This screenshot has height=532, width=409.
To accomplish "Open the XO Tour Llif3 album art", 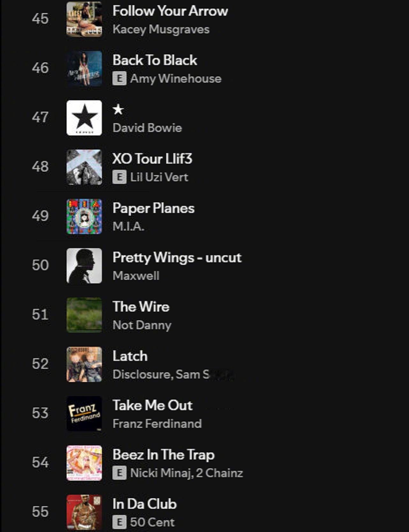I will 84,167.
